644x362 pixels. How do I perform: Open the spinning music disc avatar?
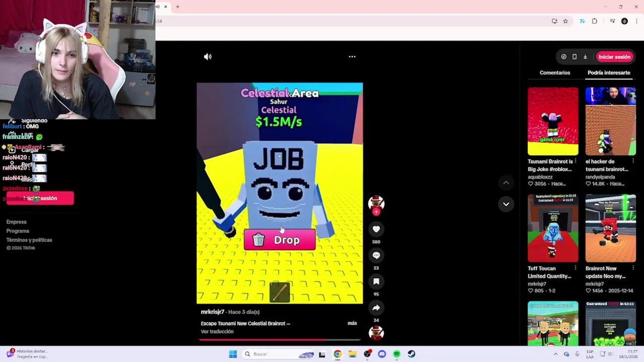376,333
